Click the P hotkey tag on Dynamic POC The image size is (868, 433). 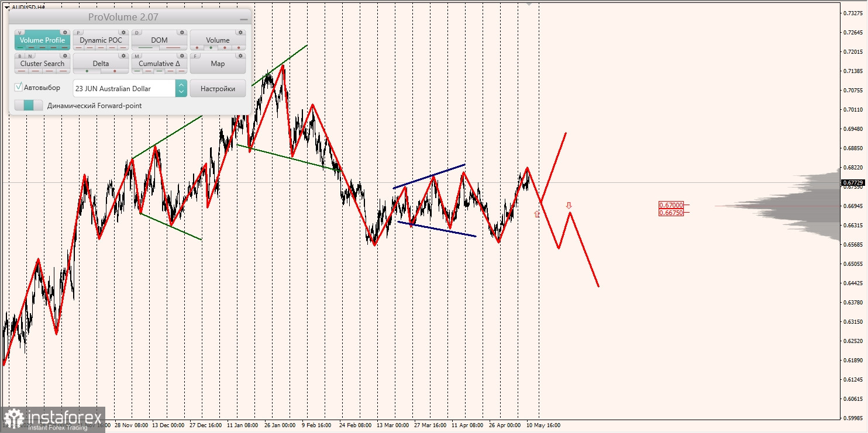(x=78, y=33)
